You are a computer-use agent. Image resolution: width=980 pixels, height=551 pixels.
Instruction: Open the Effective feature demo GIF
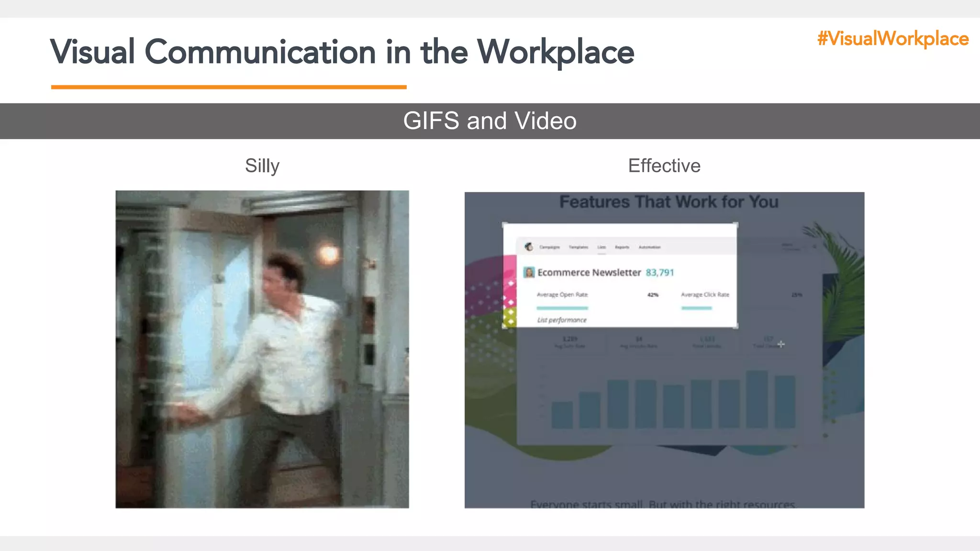pyautogui.click(x=664, y=350)
